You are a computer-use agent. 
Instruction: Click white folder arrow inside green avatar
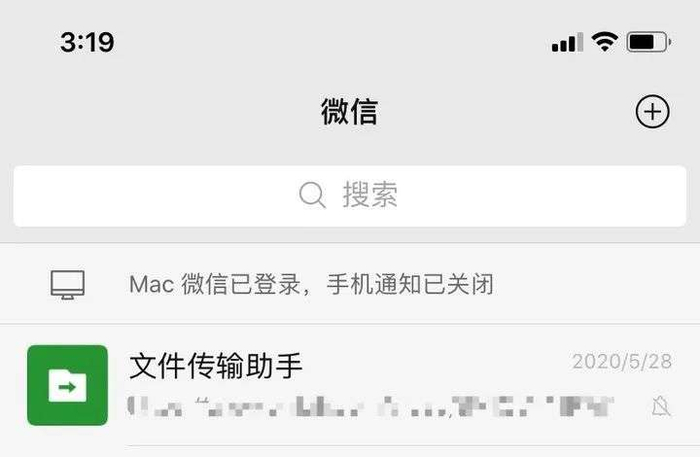[x=67, y=386]
